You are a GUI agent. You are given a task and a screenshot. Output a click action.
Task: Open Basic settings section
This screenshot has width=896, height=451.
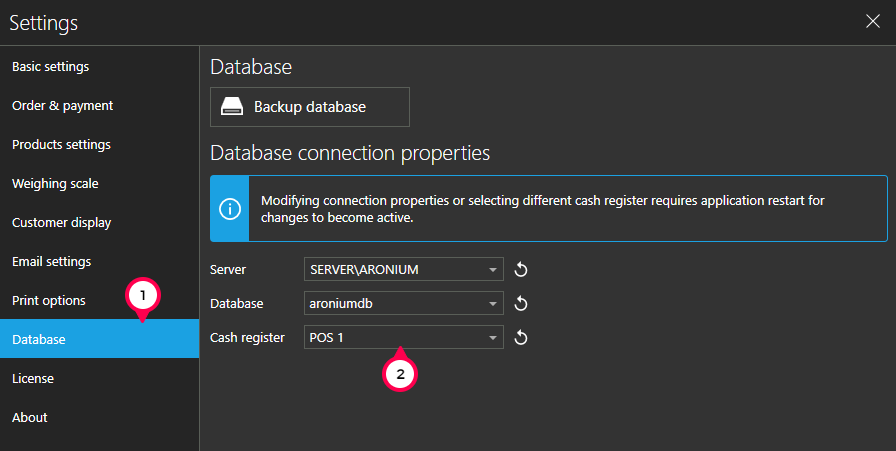51,67
